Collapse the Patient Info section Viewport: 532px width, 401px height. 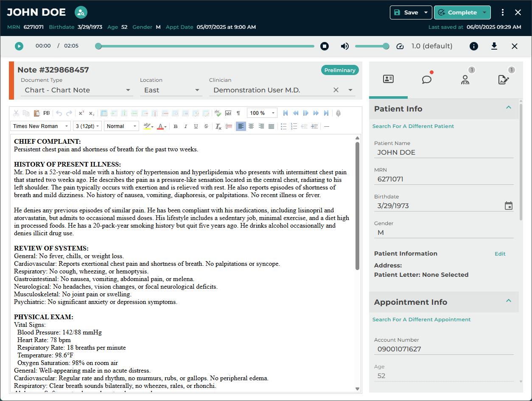pos(509,108)
